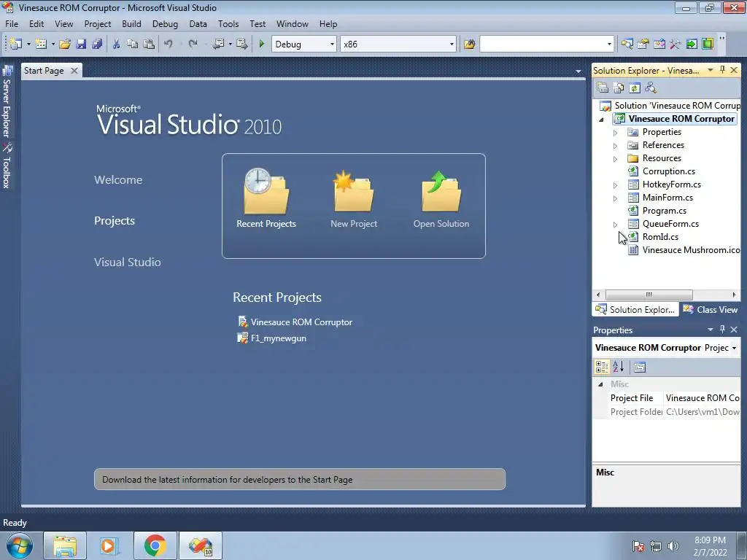Click the New Project button on Start Page

point(354,198)
